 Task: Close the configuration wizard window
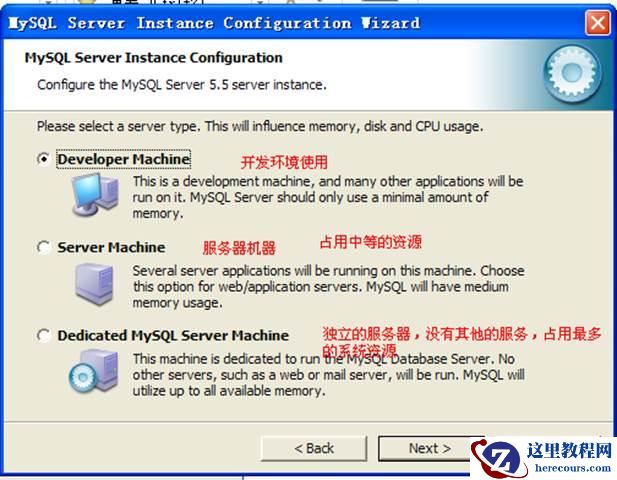tap(598, 23)
